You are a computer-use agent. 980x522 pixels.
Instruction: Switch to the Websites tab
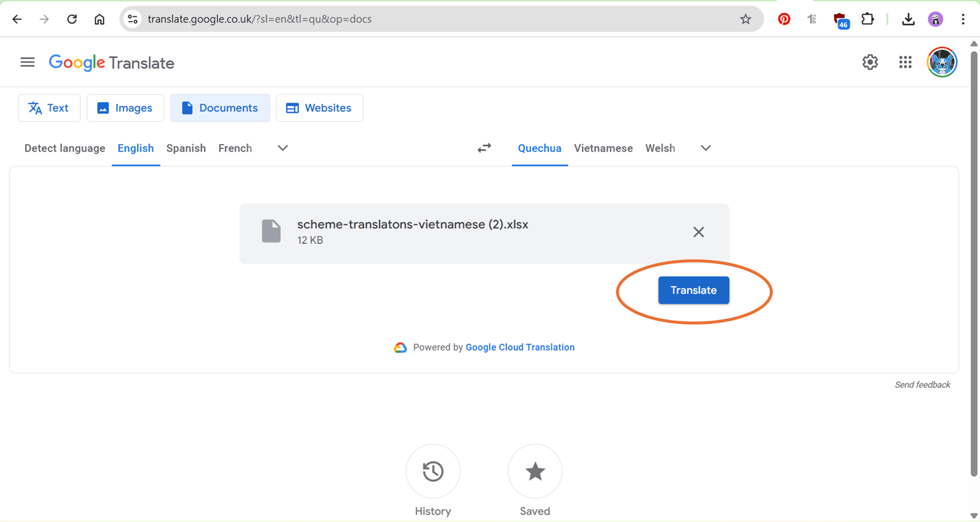(x=320, y=108)
